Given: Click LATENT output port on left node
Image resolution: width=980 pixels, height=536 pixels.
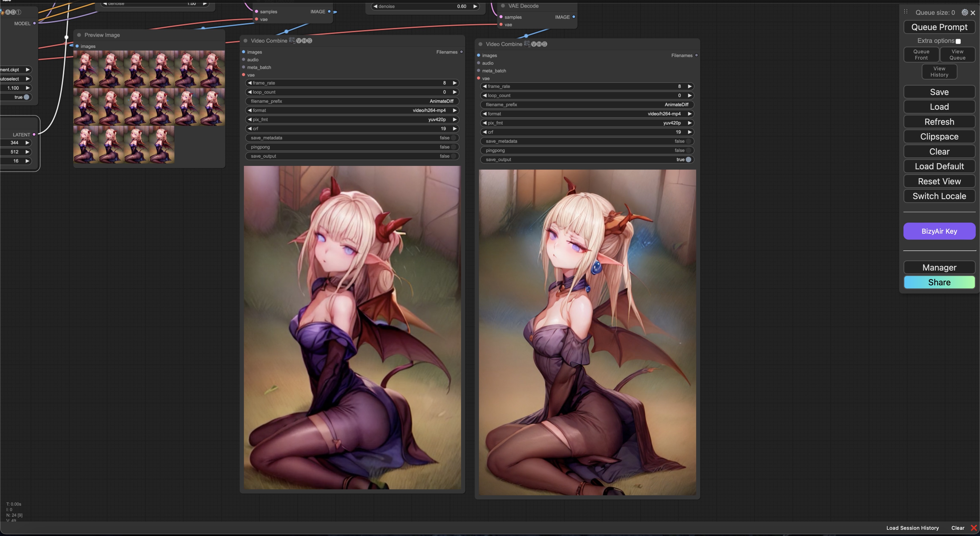Looking at the screenshot, I should click(34, 135).
